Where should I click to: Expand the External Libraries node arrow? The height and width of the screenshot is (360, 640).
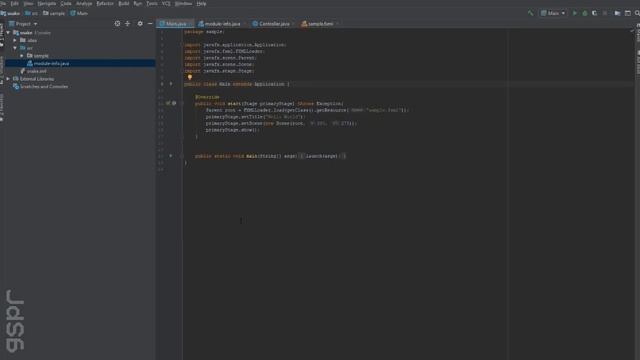(x=8, y=79)
